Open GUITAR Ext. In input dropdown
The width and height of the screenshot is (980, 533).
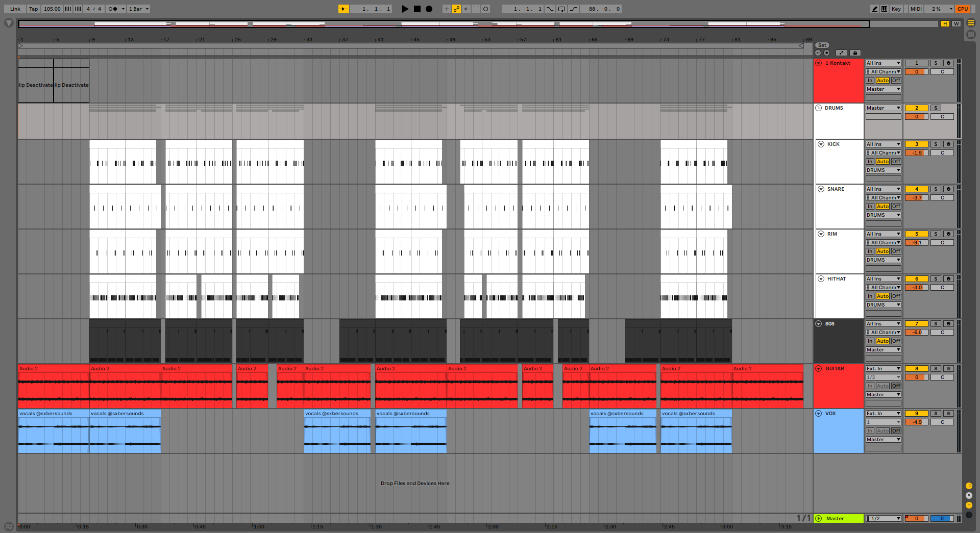click(883, 368)
